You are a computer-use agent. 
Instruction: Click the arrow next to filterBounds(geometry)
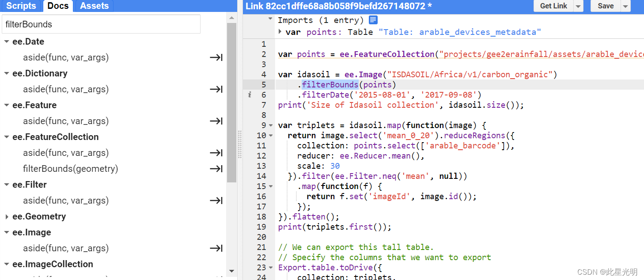(x=216, y=169)
